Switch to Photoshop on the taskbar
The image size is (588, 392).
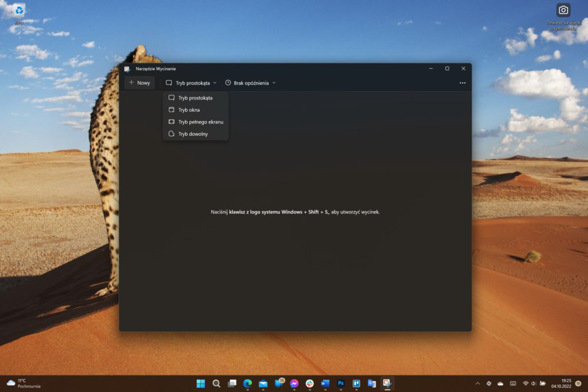coord(341,383)
